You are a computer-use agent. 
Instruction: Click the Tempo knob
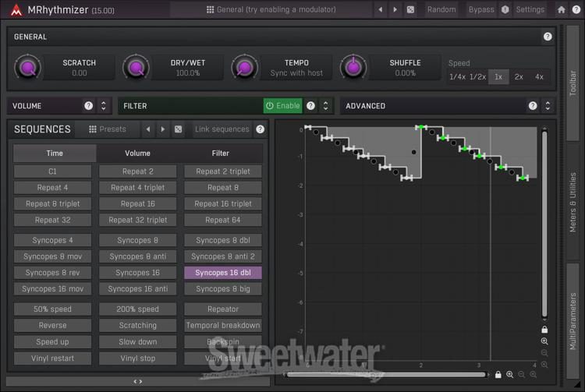[244, 68]
